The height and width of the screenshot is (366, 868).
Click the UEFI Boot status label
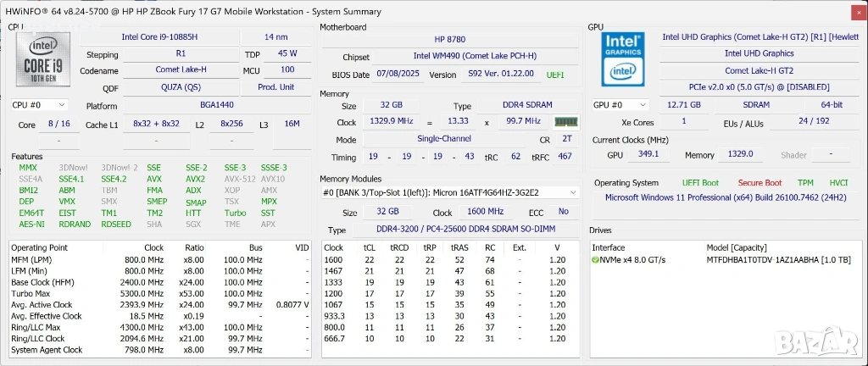[x=700, y=183]
